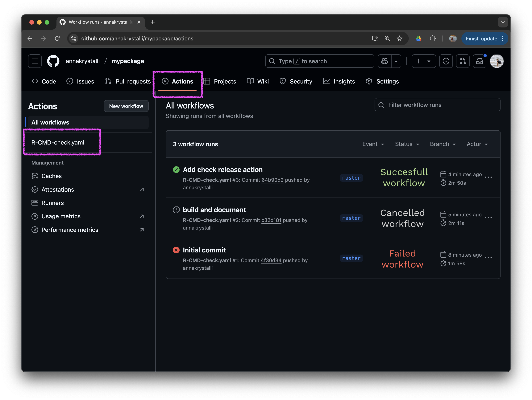Open browser extensions puzzle icon
532x400 pixels.
pyautogui.click(x=432, y=39)
